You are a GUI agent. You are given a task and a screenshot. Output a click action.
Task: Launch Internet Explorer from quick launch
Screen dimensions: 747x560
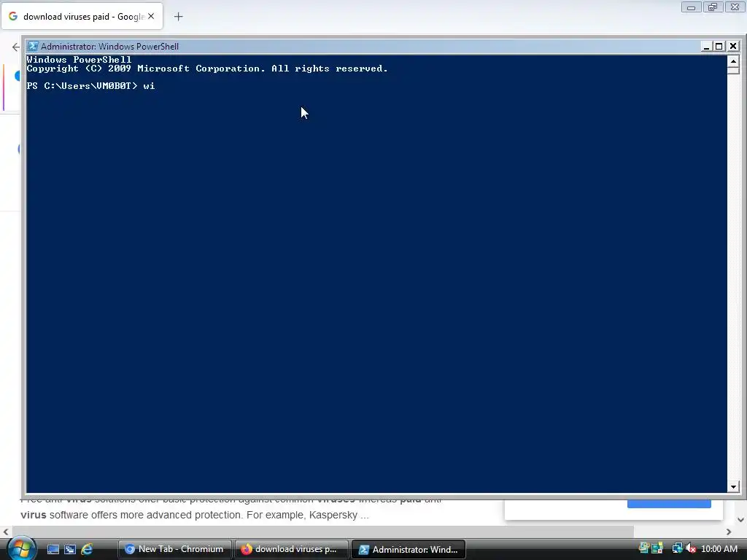[x=87, y=550]
